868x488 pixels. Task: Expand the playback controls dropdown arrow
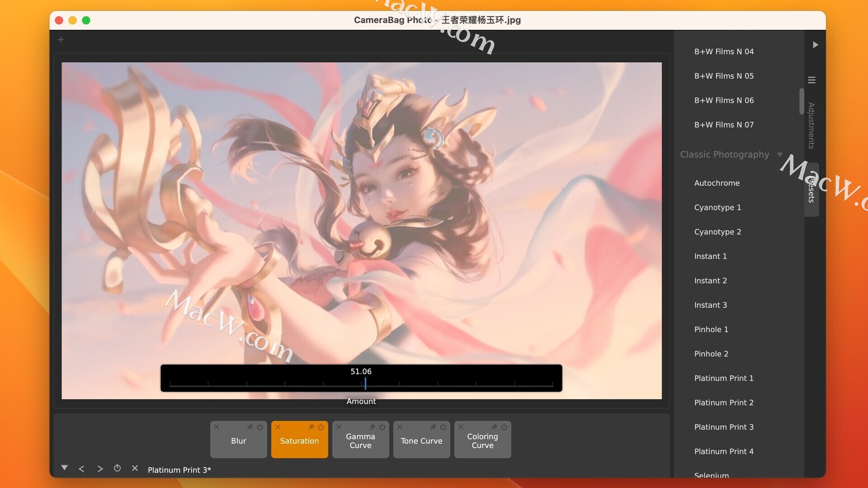point(64,468)
